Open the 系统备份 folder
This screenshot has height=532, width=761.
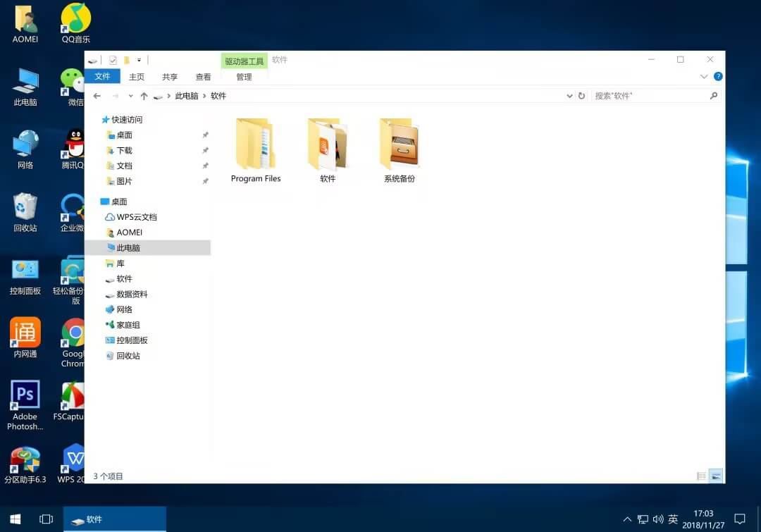tap(399, 144)
